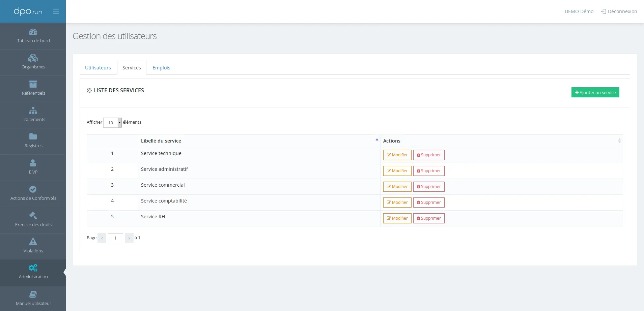
Task: Click row number 5 cell
Action: (112, 218)
